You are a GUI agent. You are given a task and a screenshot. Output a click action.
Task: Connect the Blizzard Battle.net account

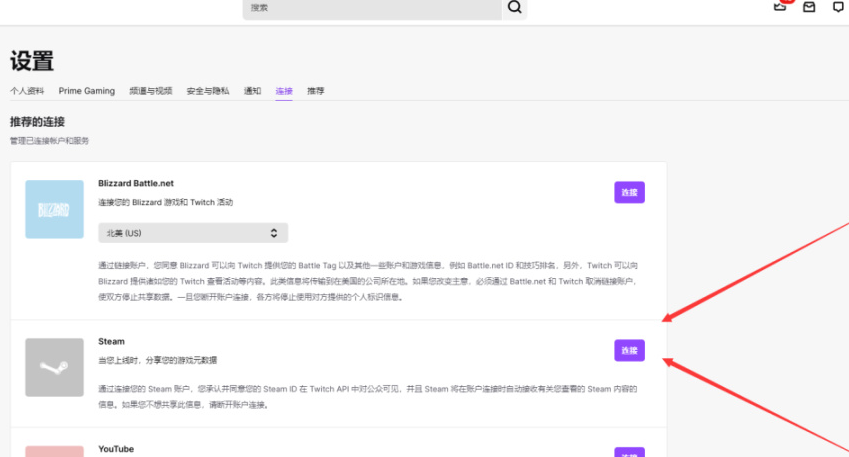click(629, 192)
